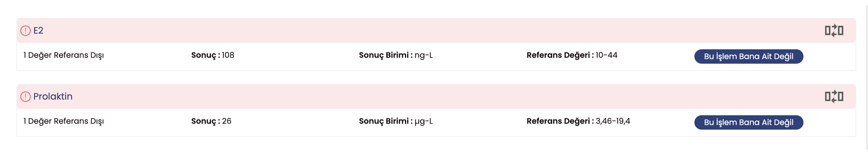Open the Prolaktin test title

point(53,96)
